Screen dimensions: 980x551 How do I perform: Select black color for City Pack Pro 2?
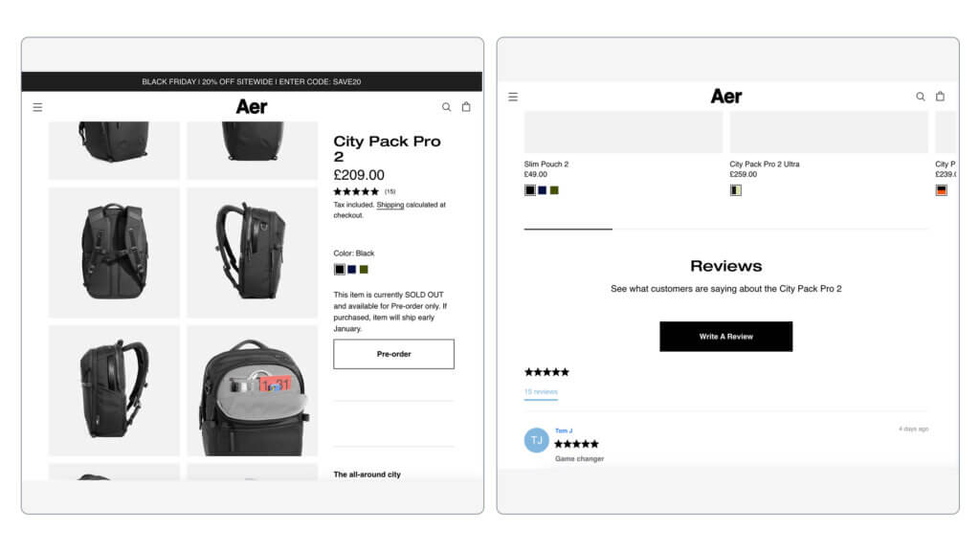340,269
